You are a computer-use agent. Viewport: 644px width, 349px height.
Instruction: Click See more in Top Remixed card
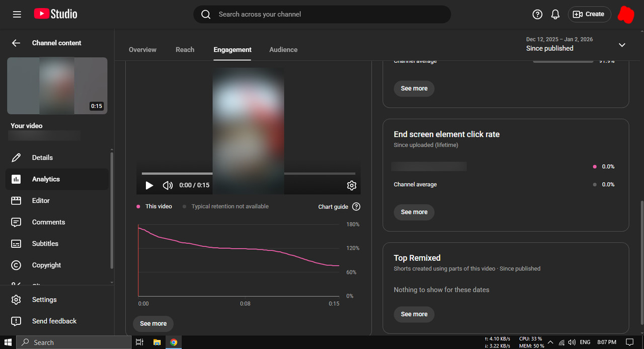[x=414, y=314]
